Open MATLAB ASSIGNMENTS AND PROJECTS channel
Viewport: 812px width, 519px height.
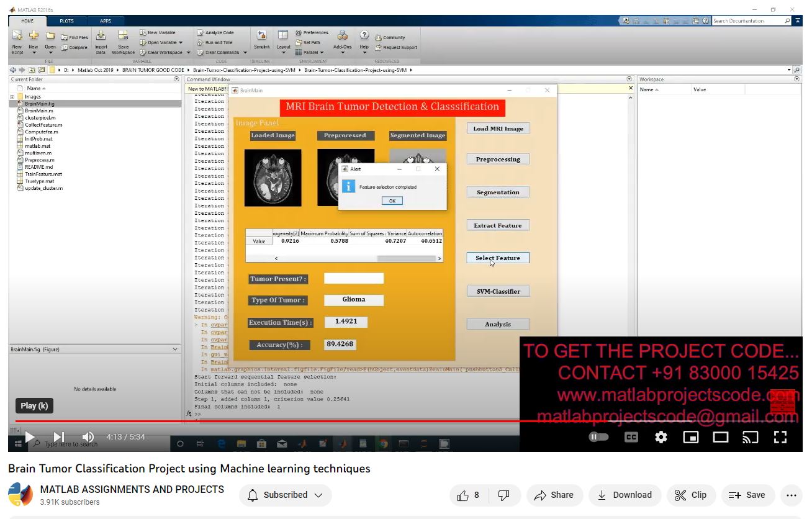coord(132,489)
